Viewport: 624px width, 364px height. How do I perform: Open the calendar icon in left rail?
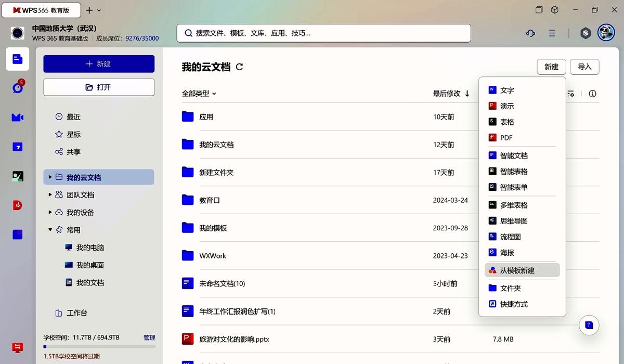(18, 147)
